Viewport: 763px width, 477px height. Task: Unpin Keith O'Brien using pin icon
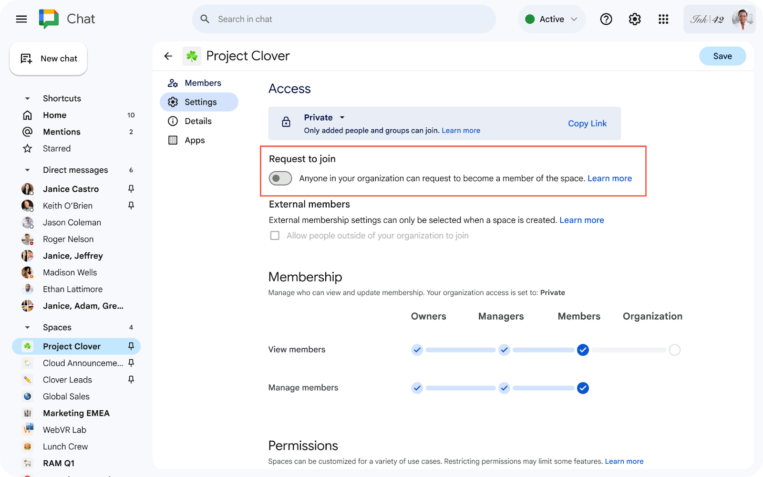coord(131,205)
